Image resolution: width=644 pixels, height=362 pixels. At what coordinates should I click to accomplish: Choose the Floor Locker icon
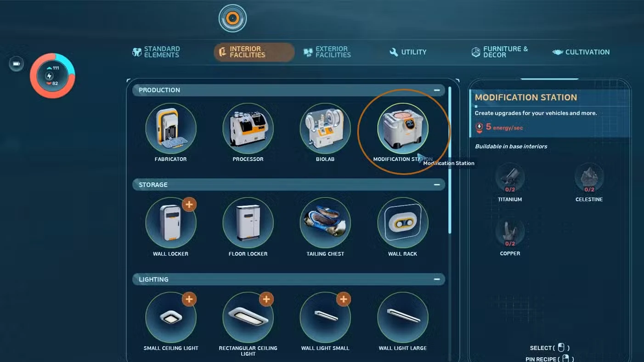(x=248, y=223)
